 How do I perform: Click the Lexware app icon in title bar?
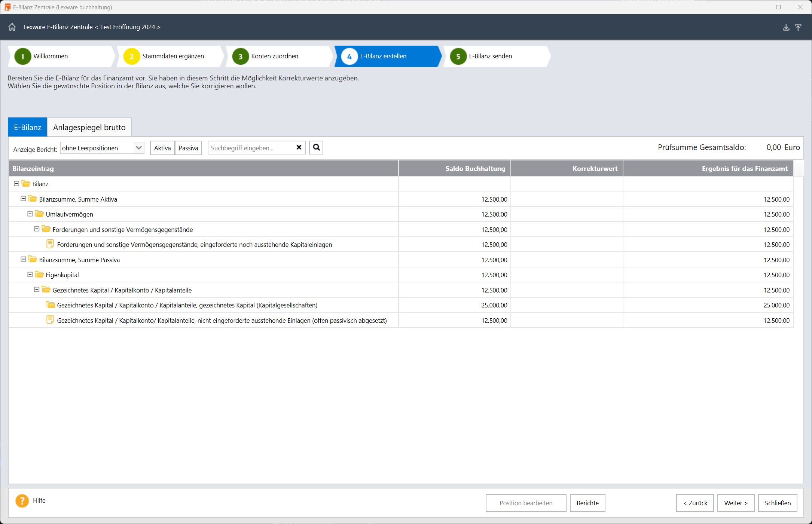point(7,7)
